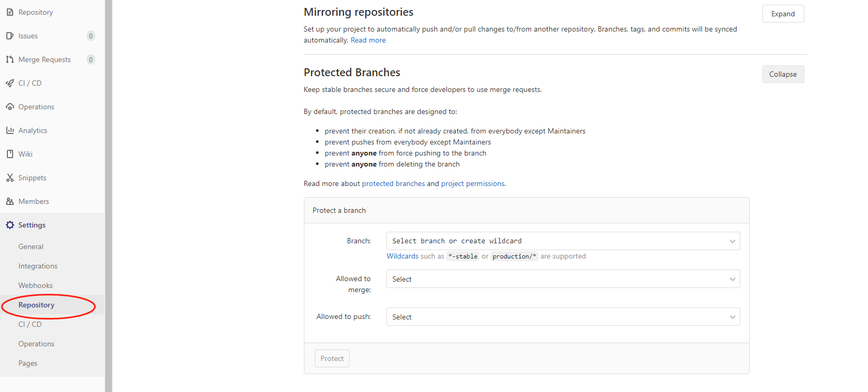Collapse the Protected Branches section
Image resolution: width=868 pixels, height=392 pixels.
click(782, 75)
